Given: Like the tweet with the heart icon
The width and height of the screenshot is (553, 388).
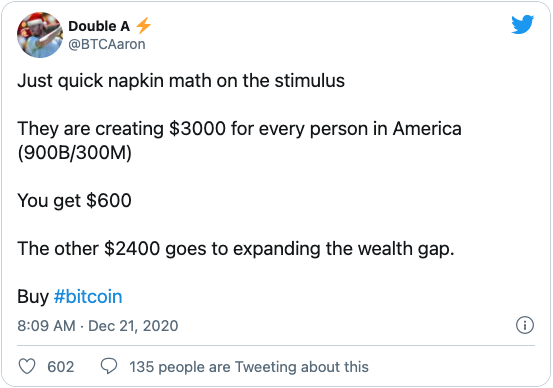Looking at the screenshot, I should (x=27, y=366).
